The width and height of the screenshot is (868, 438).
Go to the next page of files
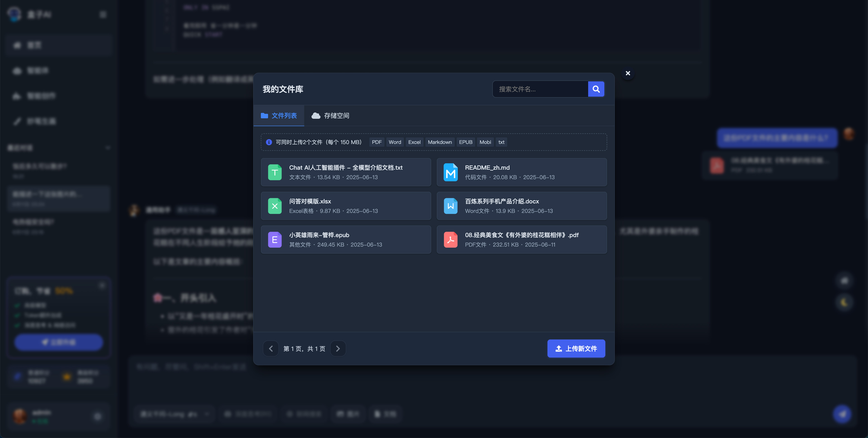coord(338,349)
